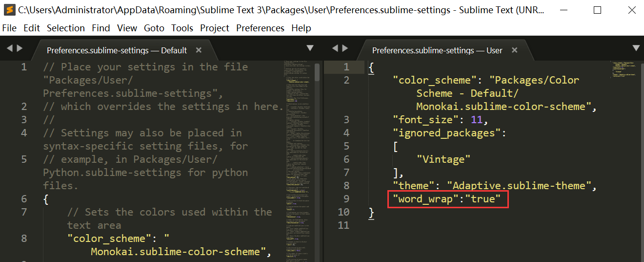The height and width of the screenshot is (262, 644).
Task: Click the Sublime Text app icon in title bar
Action: coord(8,10)
